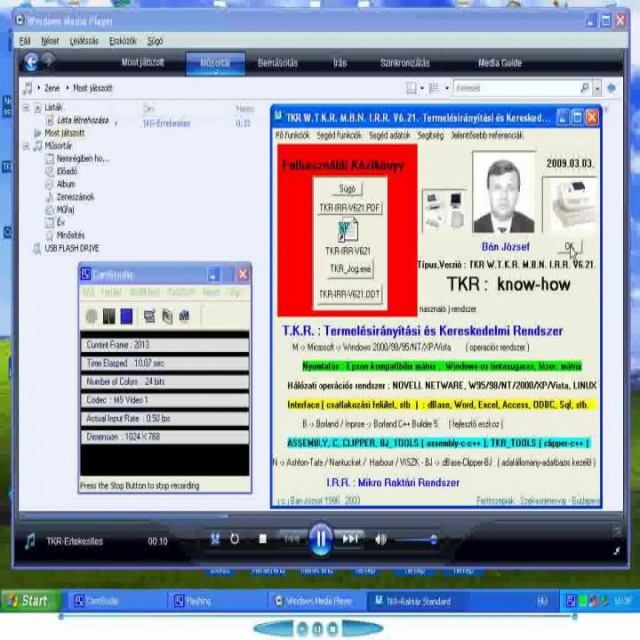
Task: Toggle shuffle in the player controls
Action: point(215,540)
